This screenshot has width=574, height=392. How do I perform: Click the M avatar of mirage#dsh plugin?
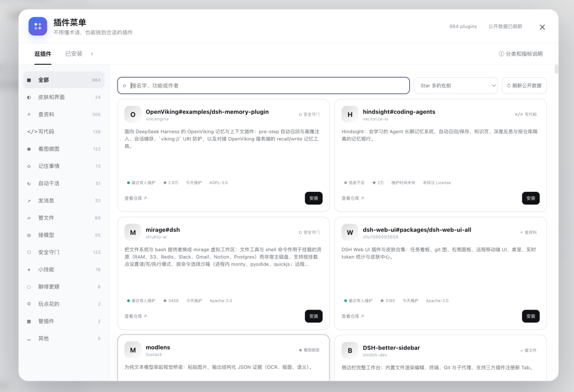click(133, 233)
